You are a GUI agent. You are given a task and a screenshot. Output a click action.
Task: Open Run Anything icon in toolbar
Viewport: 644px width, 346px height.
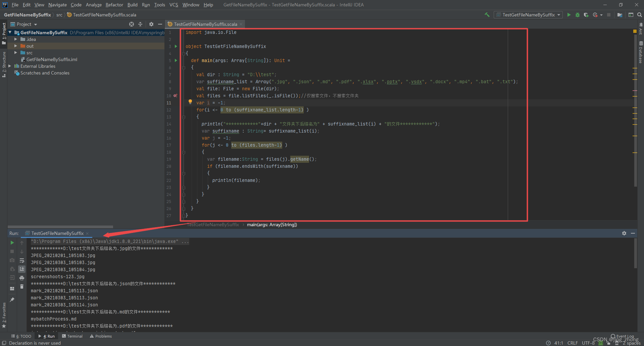(631, 15)
